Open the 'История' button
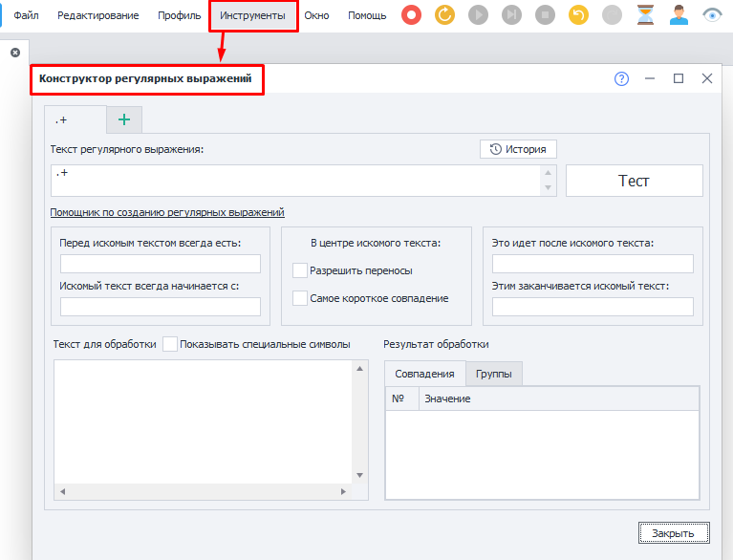Screen dimensions: 733x560 coord(518,149)
